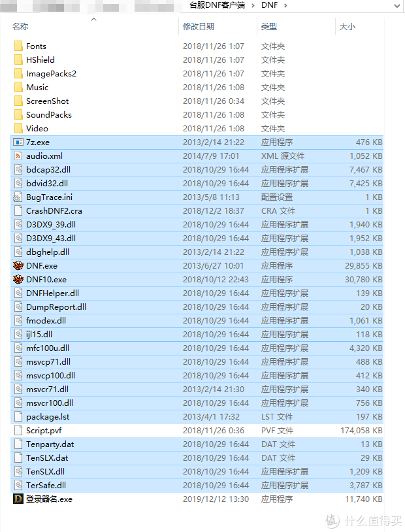The height and width of the screenshot is (532, 405).
Task: Click the 2018/12/2 18:37 date of CrashDNF2.cra
Action: (x=214, y=211)
